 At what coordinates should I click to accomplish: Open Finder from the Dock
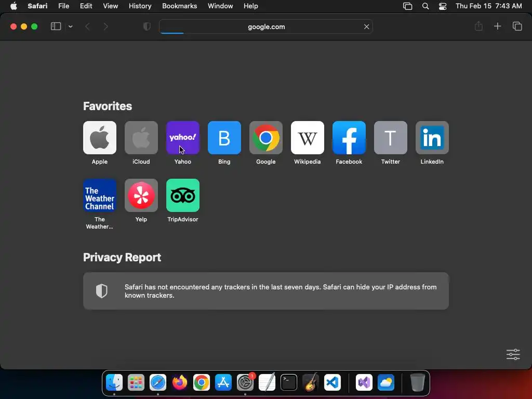coord(114,382)
